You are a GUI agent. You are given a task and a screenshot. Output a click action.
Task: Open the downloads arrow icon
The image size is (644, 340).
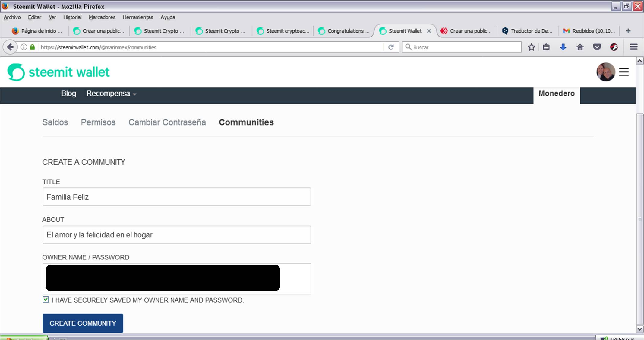pyautogui.click(x=563, y=47)
